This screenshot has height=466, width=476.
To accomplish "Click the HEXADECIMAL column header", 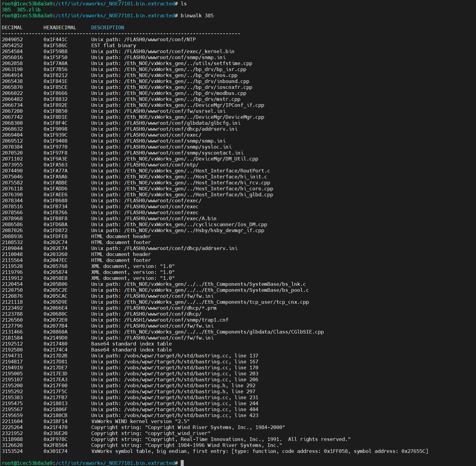I will pos(60,27).
